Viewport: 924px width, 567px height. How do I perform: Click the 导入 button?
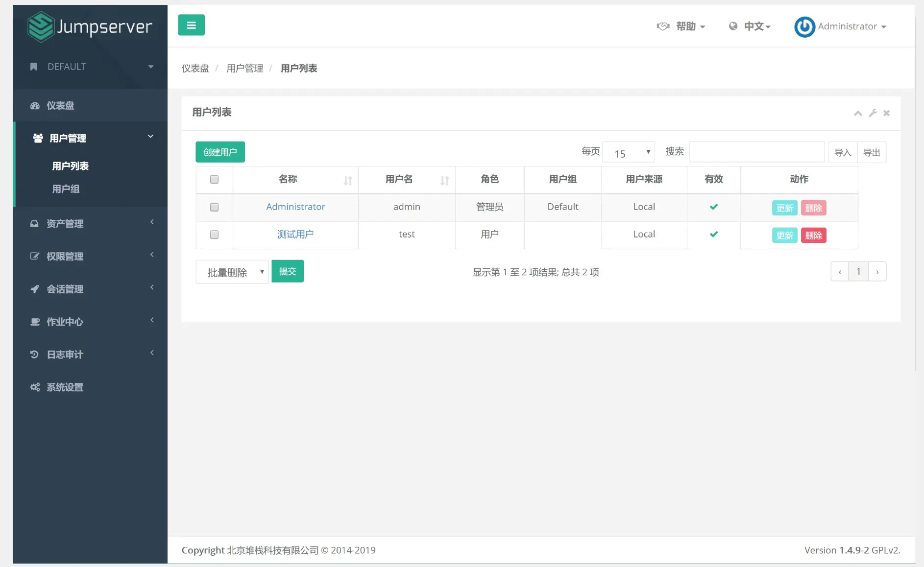(843, 152)
